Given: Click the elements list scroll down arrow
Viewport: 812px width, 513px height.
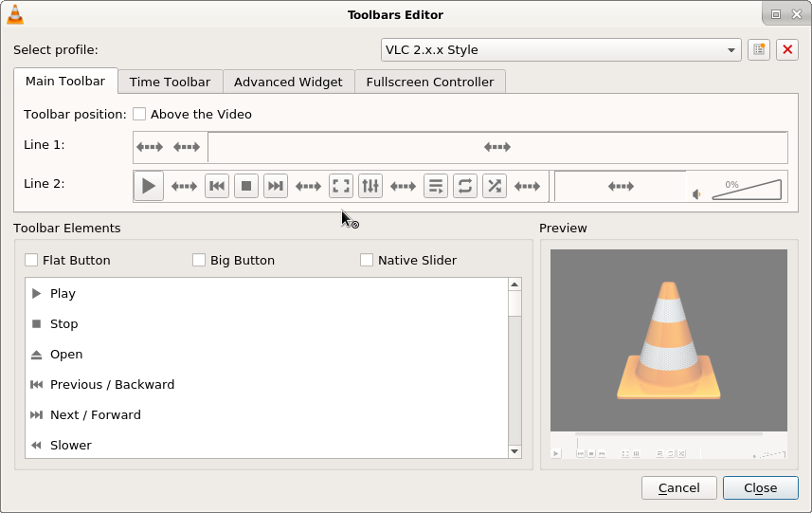Looking at the screenshot, I should [514, 451].
